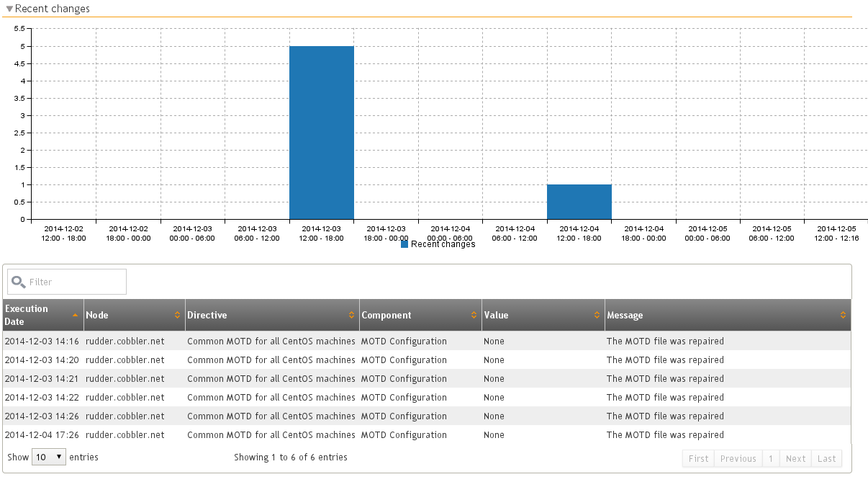This screenshot has height=482, width=868.
Task: Click the tall bar for 2014-12-03 12:00-18:00
Action: pyautogui.click(x=322, y=133)
